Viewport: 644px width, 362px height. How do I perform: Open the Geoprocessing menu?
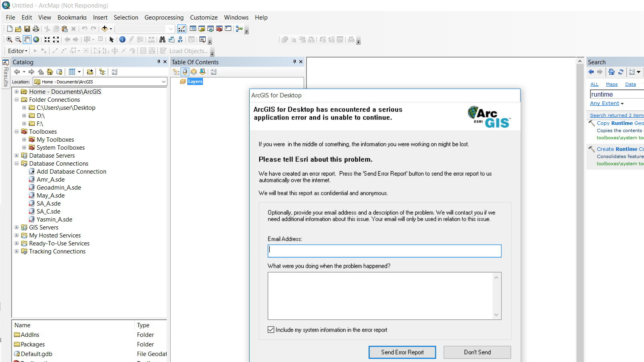[164, 18]
